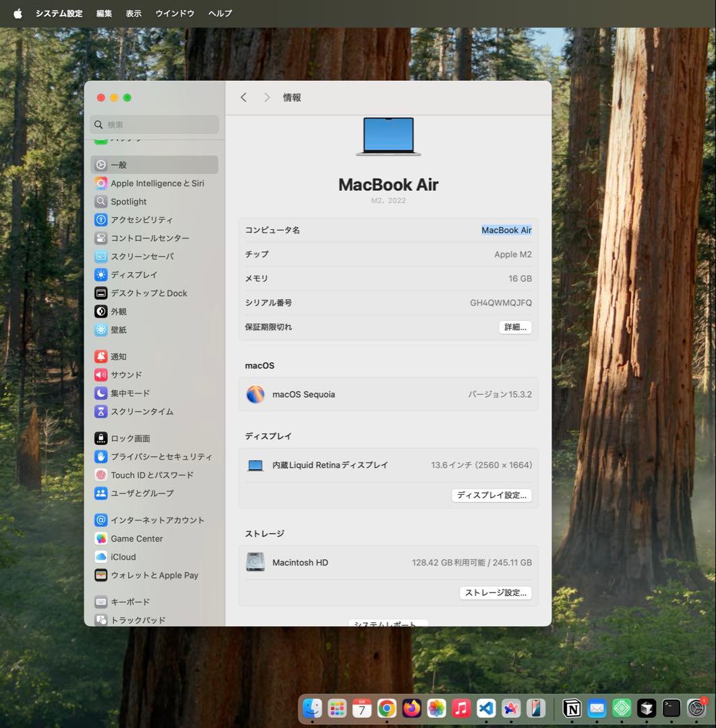The width and height of the screenshot is (716, 728).
Task: Open the Terminal from the Dock
Action: tap(671, 708)
